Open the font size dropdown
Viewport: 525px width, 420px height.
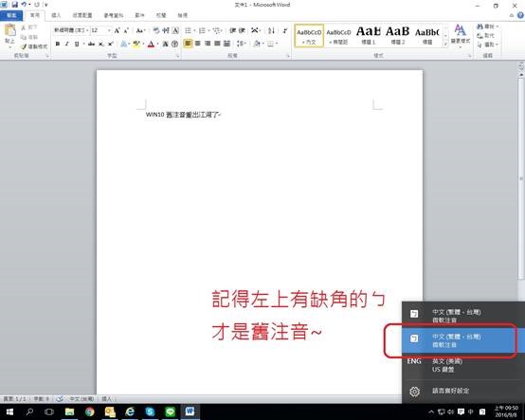click(x=109, y=30)
